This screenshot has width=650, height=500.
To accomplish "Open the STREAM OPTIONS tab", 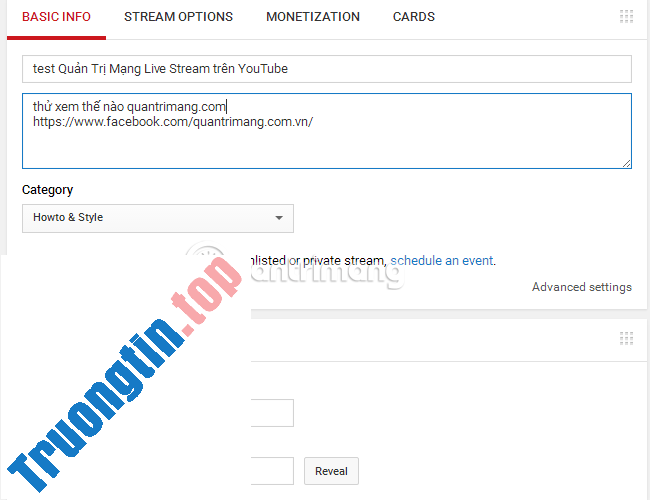I will (x=178, y=17).
